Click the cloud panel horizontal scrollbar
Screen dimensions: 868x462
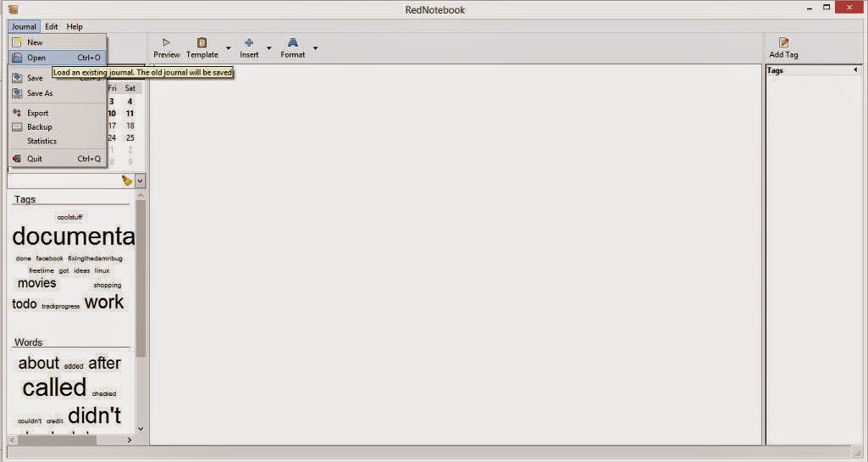(57, 440)
